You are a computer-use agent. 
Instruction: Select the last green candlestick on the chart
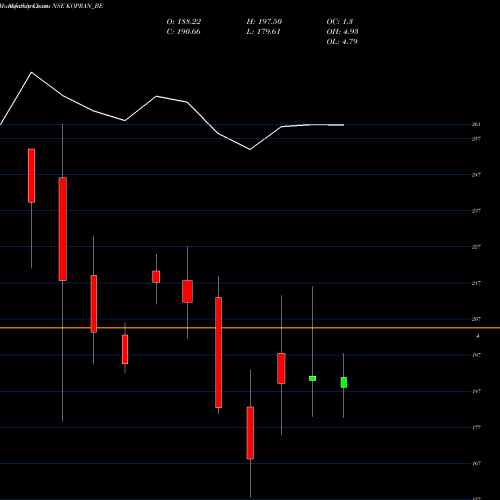click(x=344, y=382)
